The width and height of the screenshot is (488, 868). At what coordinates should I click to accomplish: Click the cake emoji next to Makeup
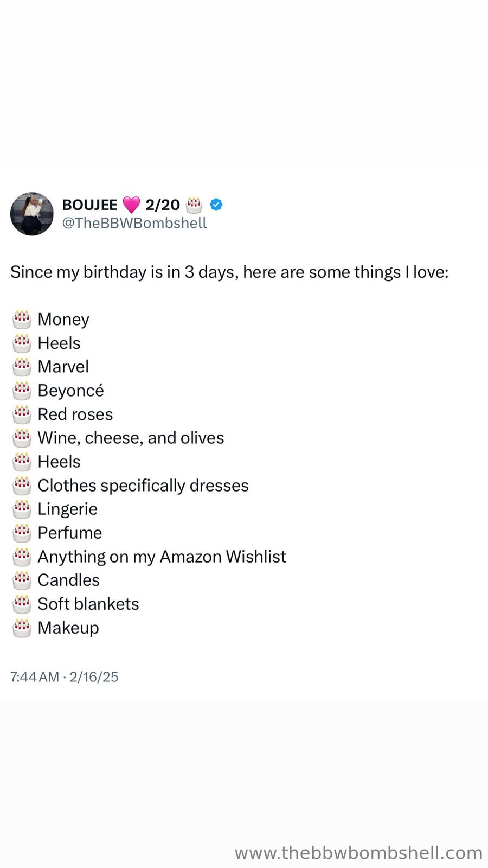[x=22, y=628]
